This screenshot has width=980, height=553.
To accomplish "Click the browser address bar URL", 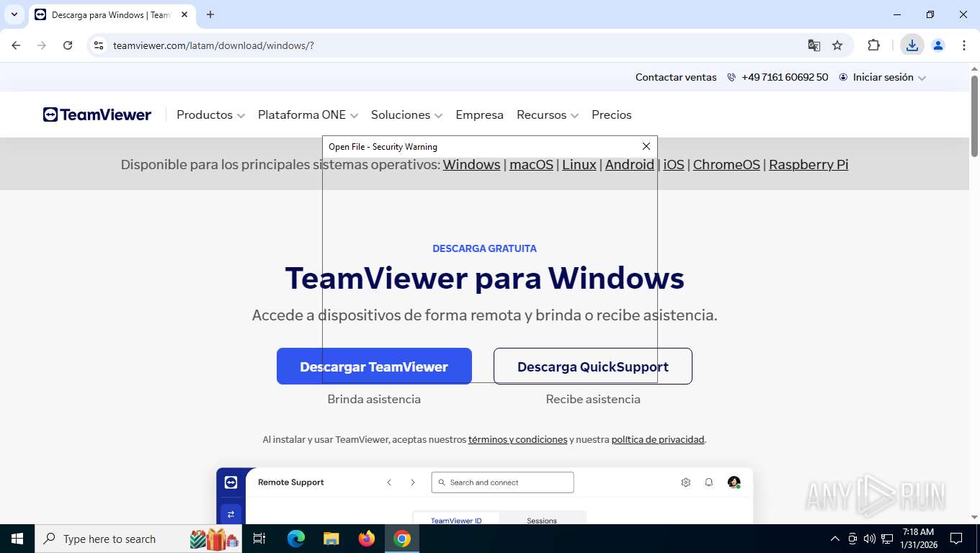I will coord(213,45).
